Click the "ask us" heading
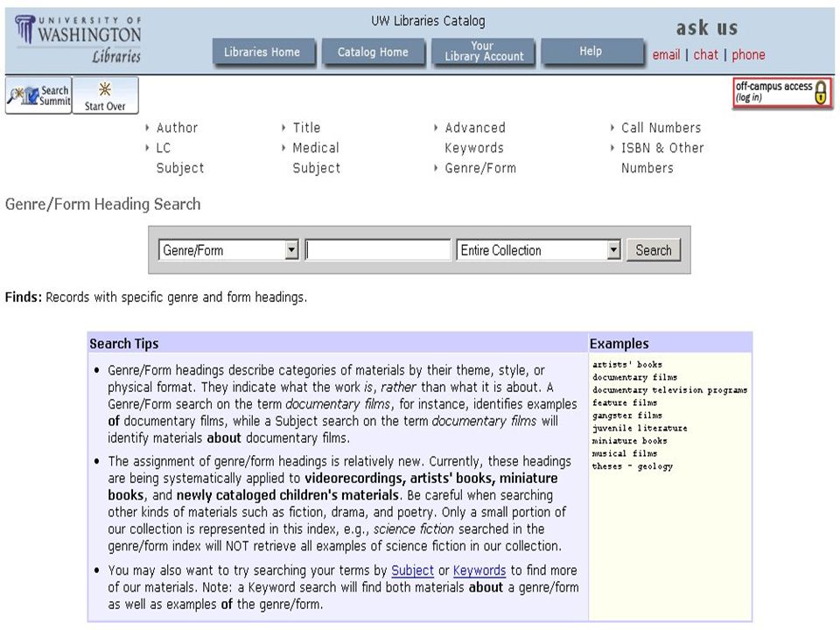Viewport: 840px width, 630px height. 707,27
